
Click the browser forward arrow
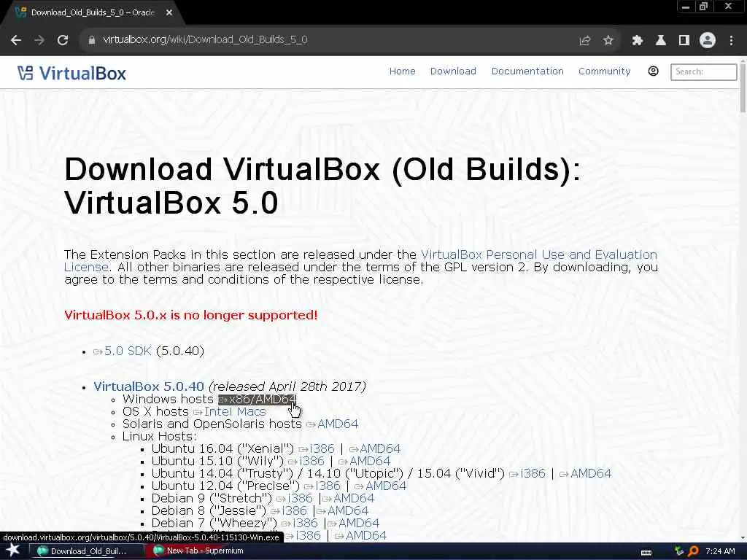click(x=39, y=40)
